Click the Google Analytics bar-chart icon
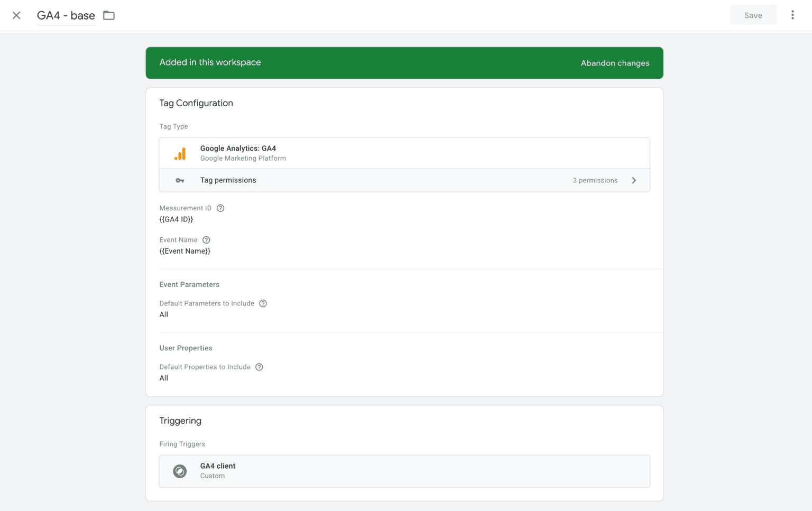The height and width of the screenshot is (511, 812). pos(180,154)
